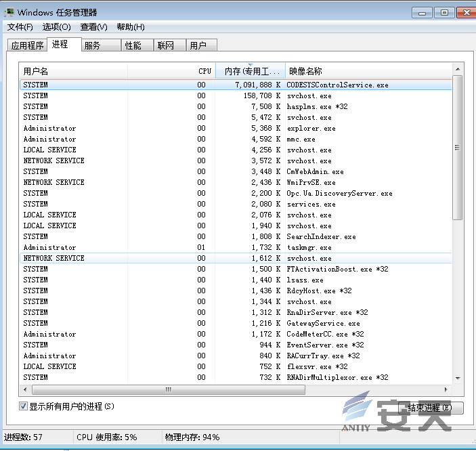Click the 物理内存: 94% status entry
476x451 pixels.
[x=192, y=437]
